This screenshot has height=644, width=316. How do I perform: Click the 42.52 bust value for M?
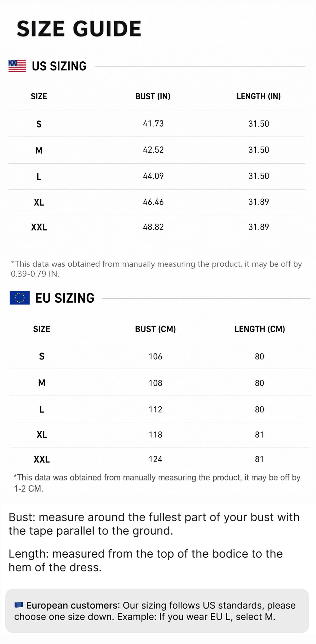153,150
